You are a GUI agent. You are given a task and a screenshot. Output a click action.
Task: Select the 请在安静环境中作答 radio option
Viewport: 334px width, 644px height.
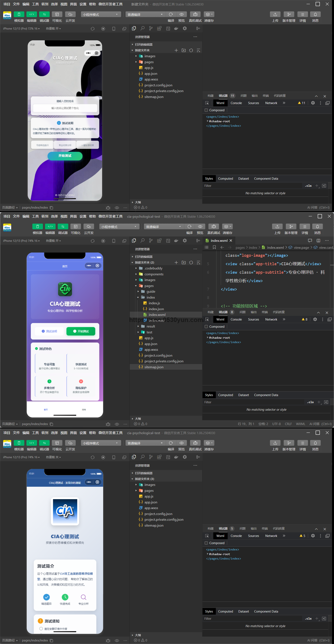coord(41,629)
